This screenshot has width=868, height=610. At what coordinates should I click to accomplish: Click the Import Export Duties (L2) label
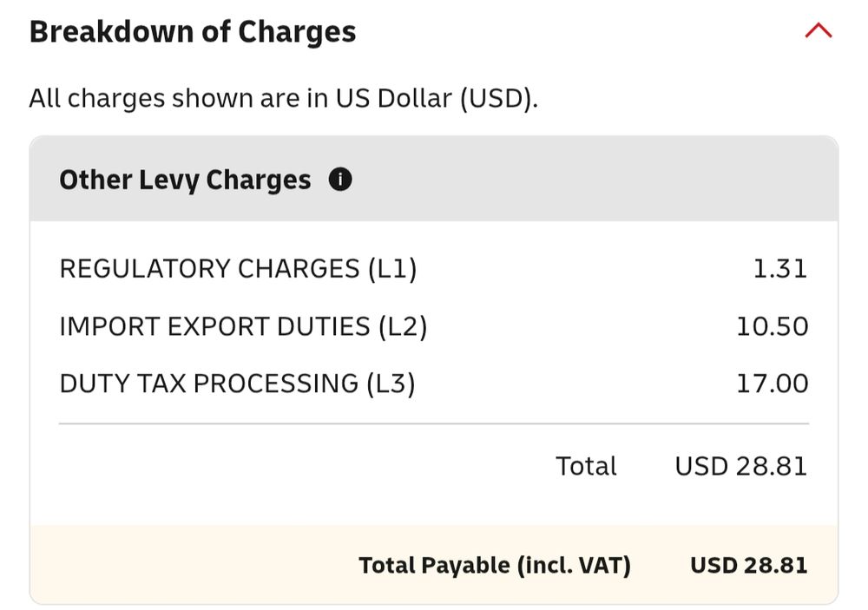[243, 326]
